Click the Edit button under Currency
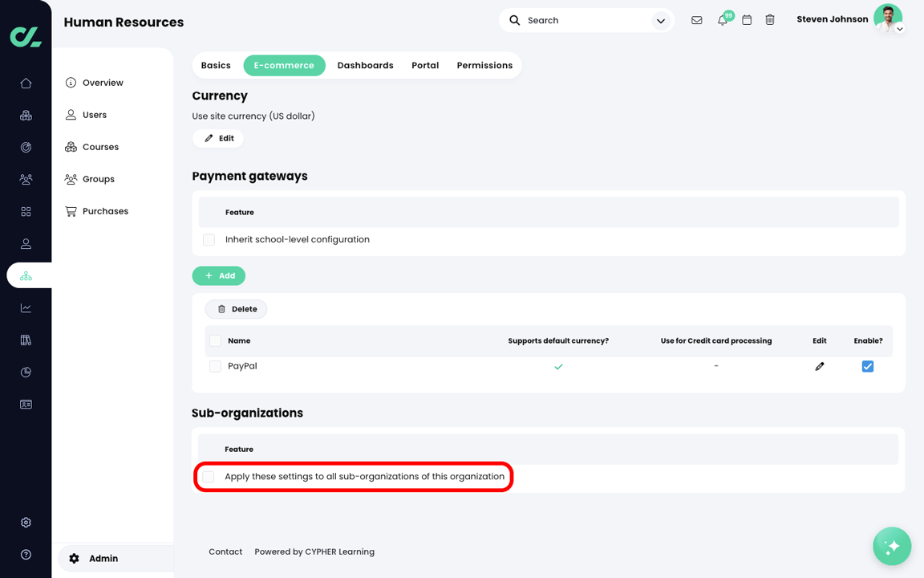This screenshot has height=578, width=924. (x=217, y=137)
